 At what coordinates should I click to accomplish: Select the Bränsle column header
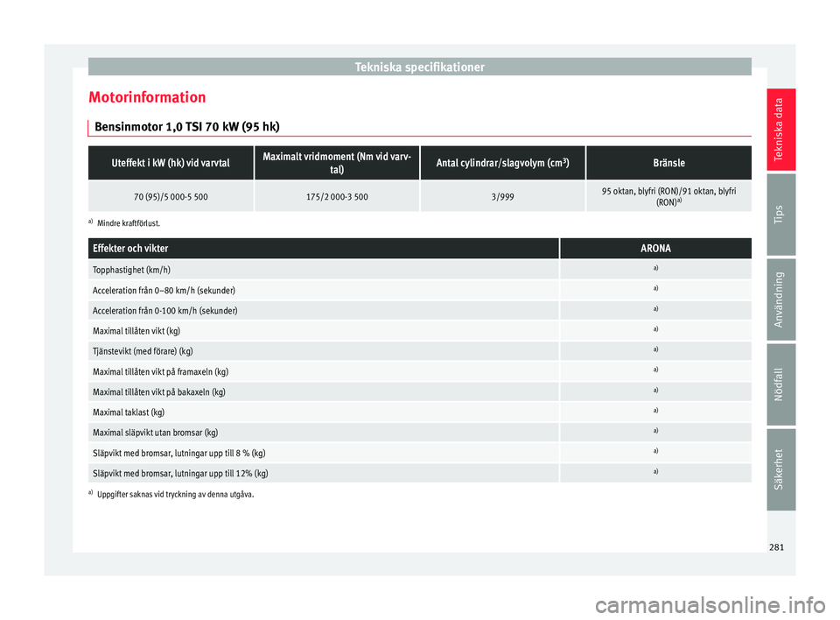669,163
